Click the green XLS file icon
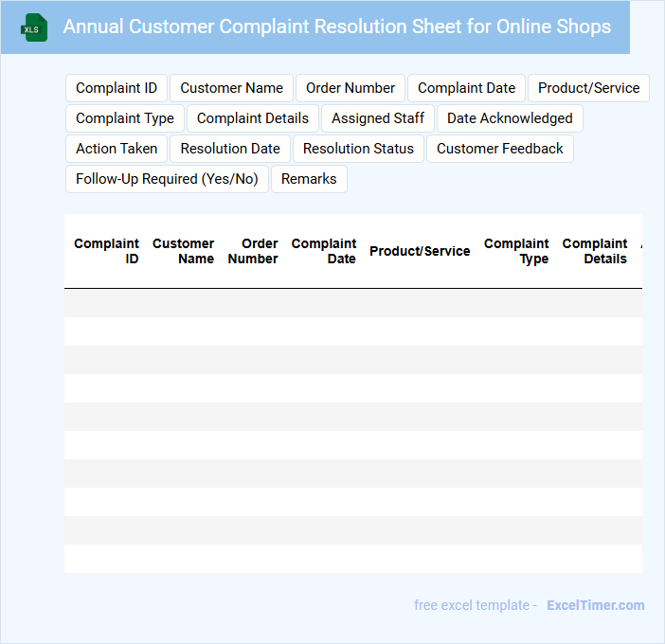This screenshot has width=665, height=644. pos(35,27)
